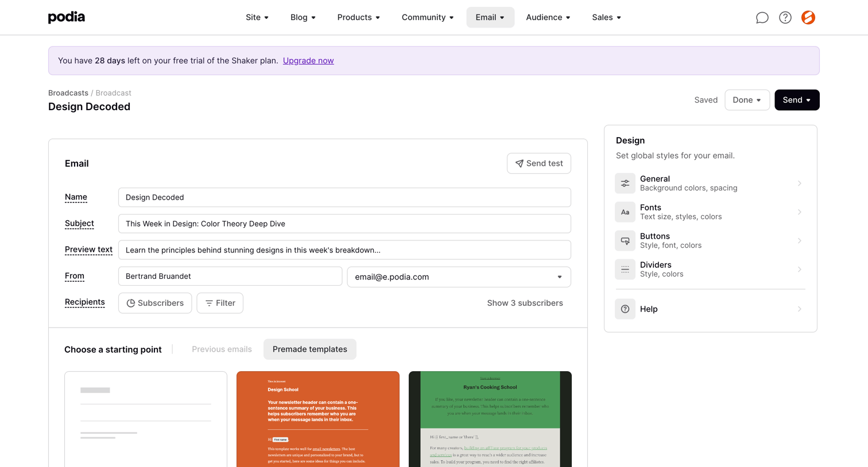
Task: Expand the General design settings chevron
Action: pyautogui.click(x=800, y=184)
